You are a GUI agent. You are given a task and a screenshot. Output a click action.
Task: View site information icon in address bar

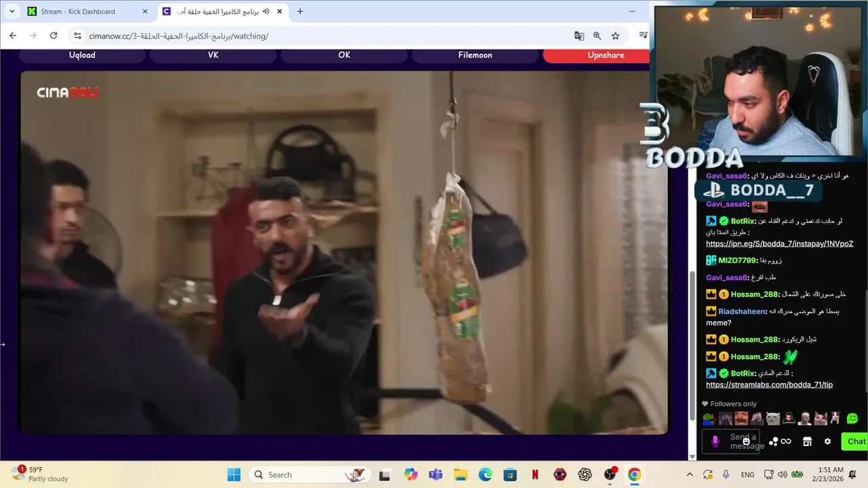[77, 36]
